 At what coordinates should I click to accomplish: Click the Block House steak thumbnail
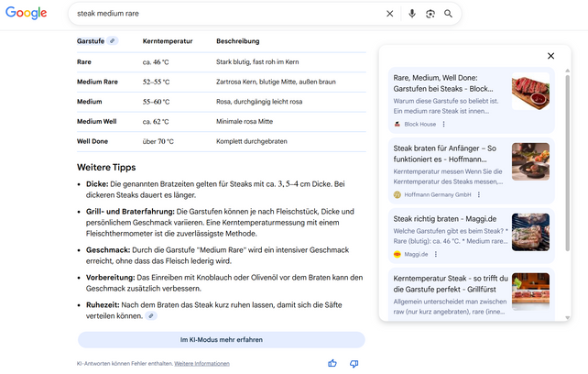[530, 91]
